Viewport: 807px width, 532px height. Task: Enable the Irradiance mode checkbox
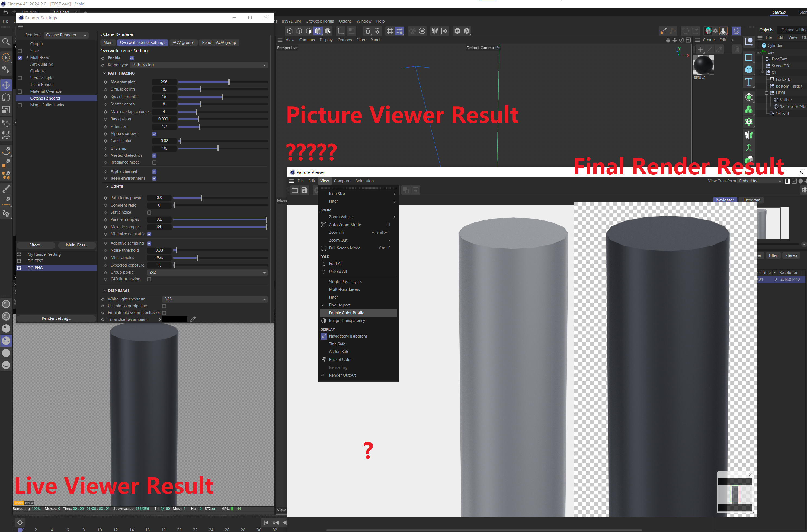click(154, 162)
